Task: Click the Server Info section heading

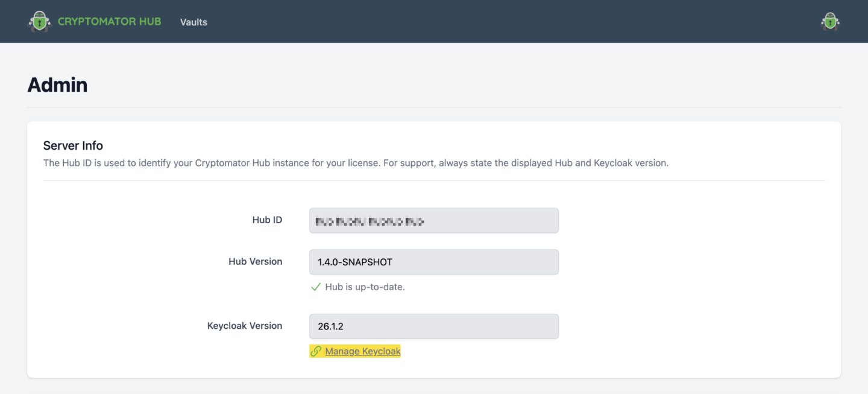Action: tap(73, 145)
